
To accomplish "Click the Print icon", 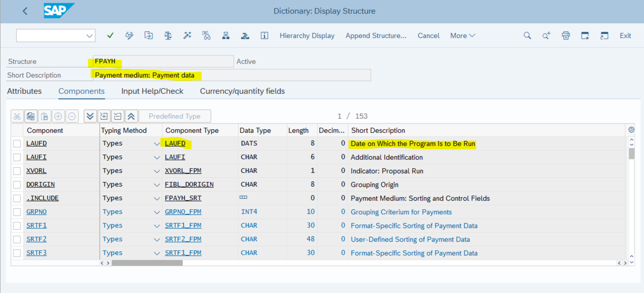I will click(x=566, y=36).
